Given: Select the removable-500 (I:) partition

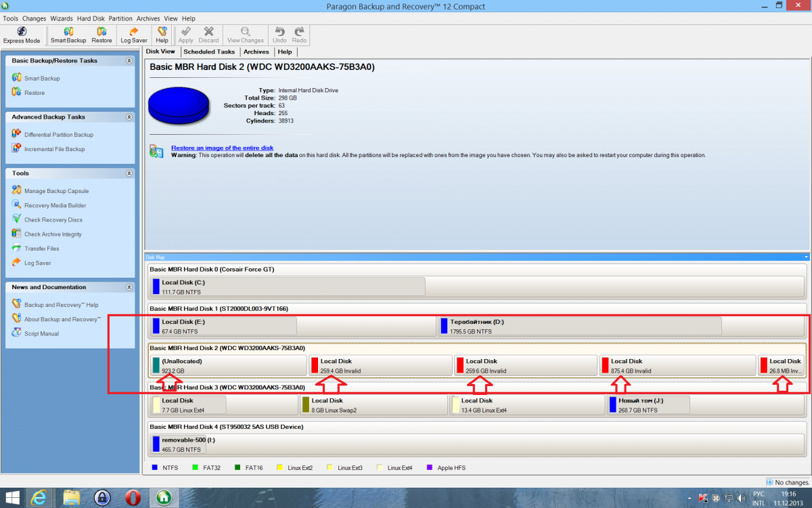Looking at the screenshot, I should (x=179, y=444).
